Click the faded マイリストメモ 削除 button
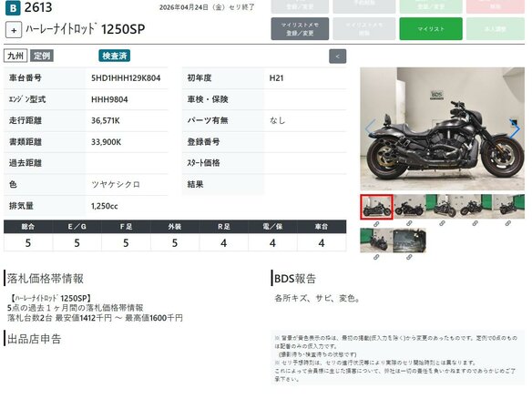Screen dimensions: 532x399 pyautogui.click(x=364, y=29)
